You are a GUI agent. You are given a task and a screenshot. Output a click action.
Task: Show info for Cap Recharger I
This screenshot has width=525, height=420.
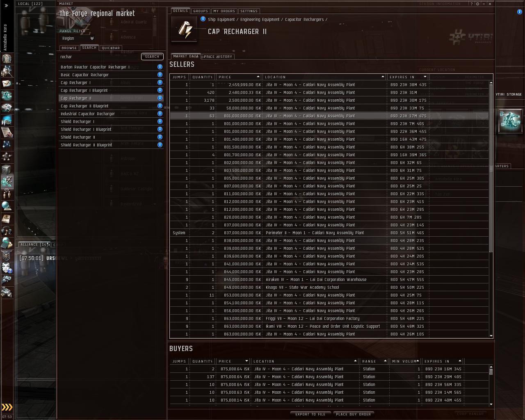(160, 82)
